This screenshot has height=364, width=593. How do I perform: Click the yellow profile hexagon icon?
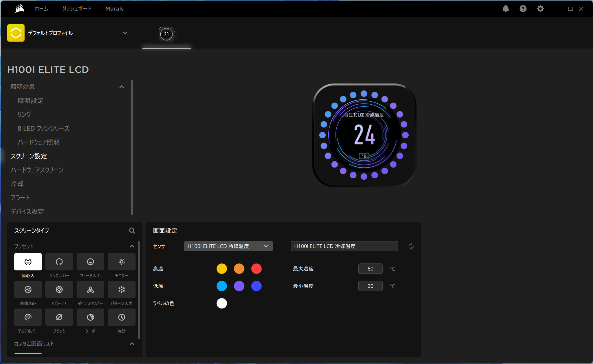tap(16, 33)
